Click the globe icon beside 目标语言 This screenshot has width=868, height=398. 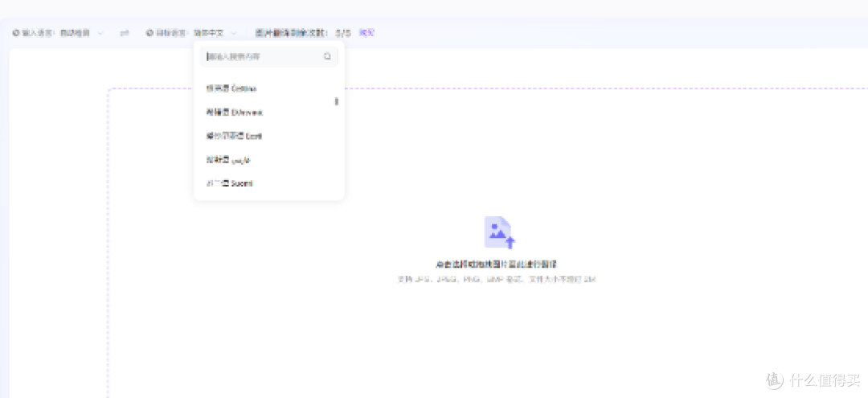(149, 33)
